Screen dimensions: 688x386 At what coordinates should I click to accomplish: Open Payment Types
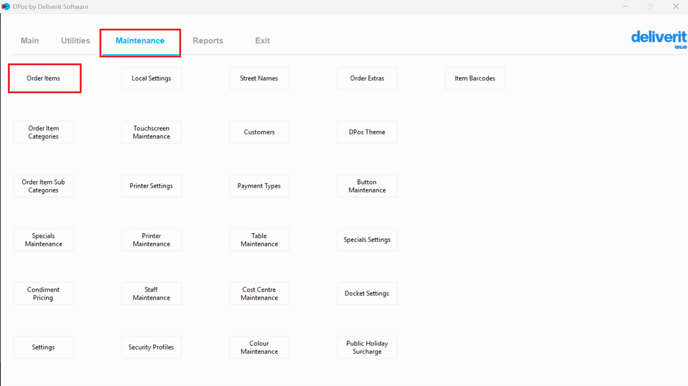click(x=259, y=186)
